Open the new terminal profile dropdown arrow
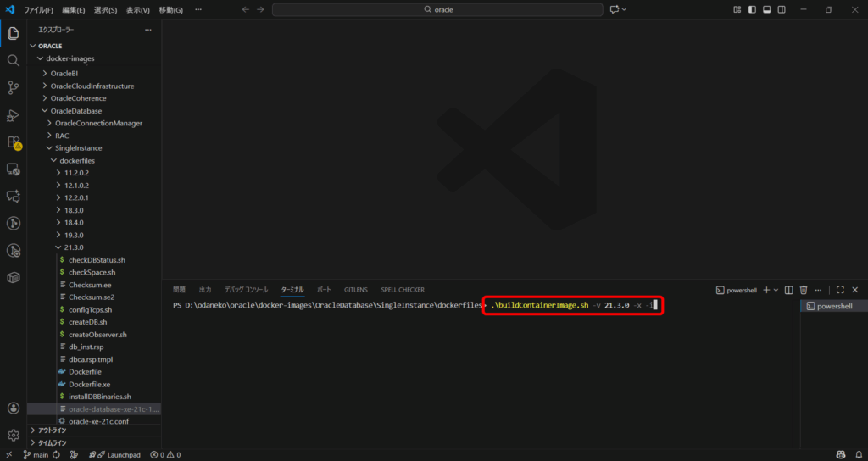 point(776,290)
